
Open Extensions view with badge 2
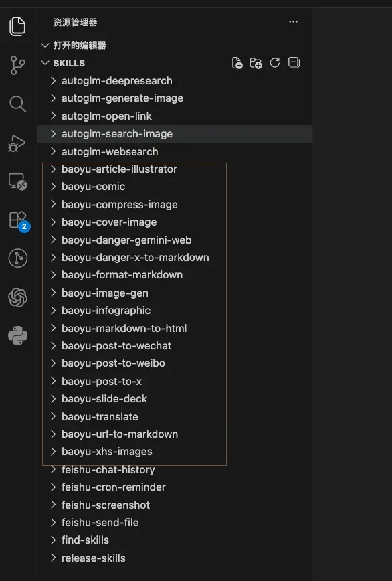(19, 221)
